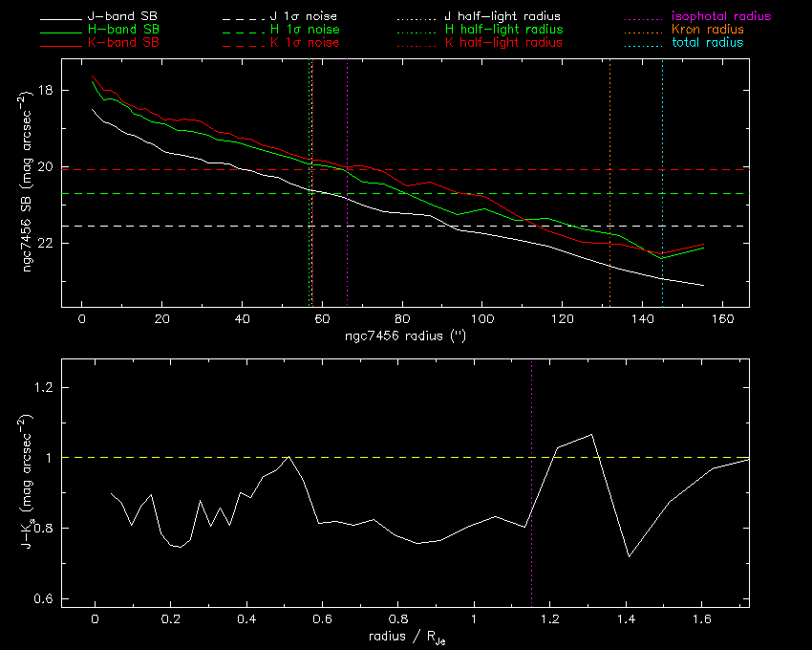This screenshot has width=812, height=650.
Task: Click the H half-light radius label
Action: pyautogui.click(x=503, y=29)
